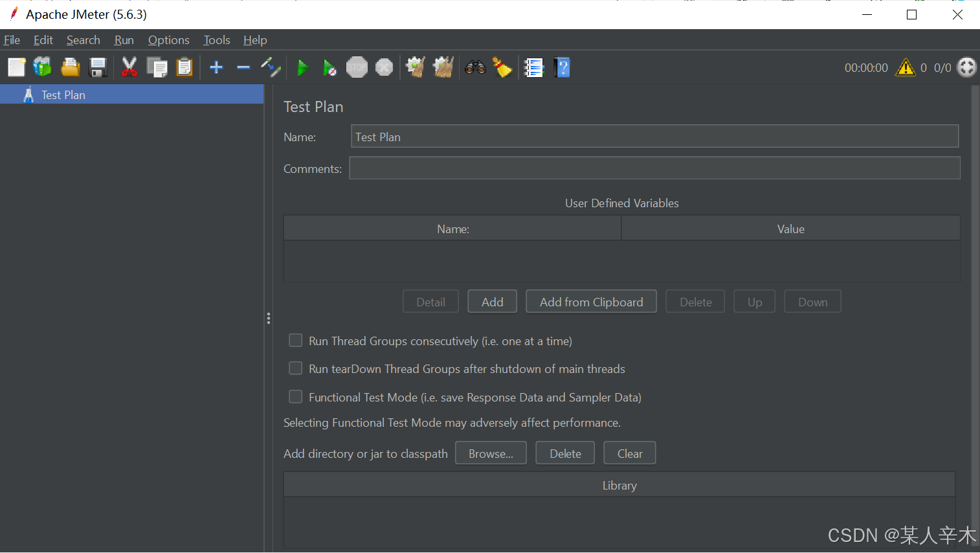Click the Paste clipboard icon

coord(184,67)
